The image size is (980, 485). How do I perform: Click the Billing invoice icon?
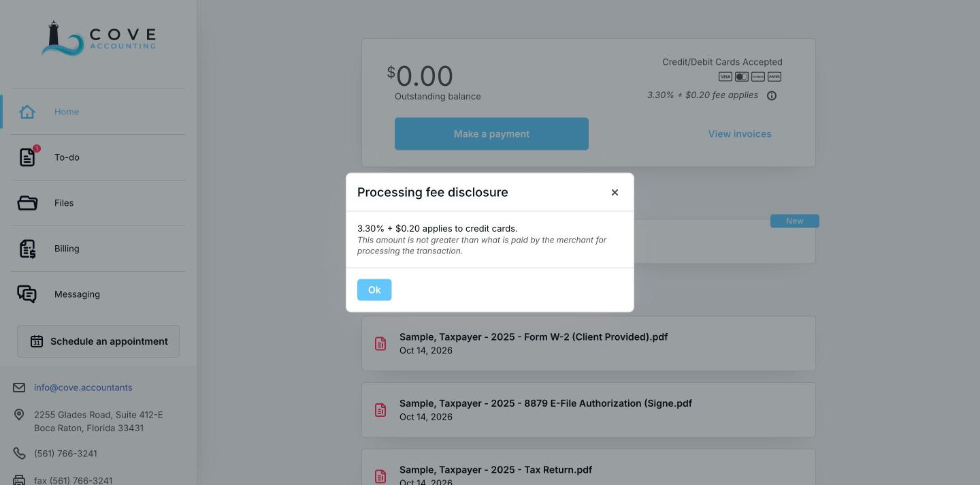click(x=27, y=249)
